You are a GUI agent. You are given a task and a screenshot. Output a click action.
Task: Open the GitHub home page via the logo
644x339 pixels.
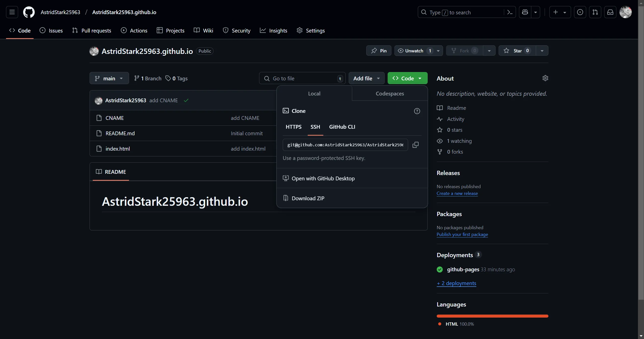tap(29, 12)
